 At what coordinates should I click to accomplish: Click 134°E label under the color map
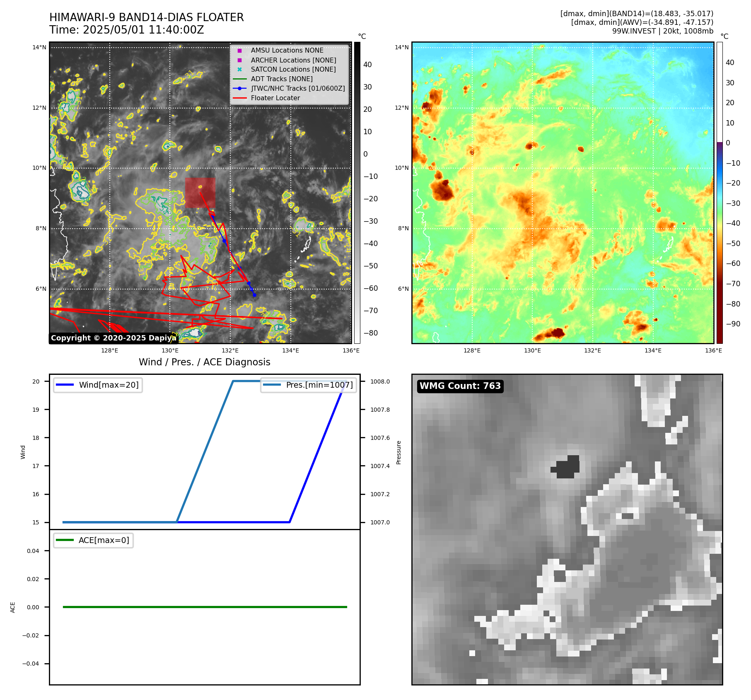coord(653,350)
